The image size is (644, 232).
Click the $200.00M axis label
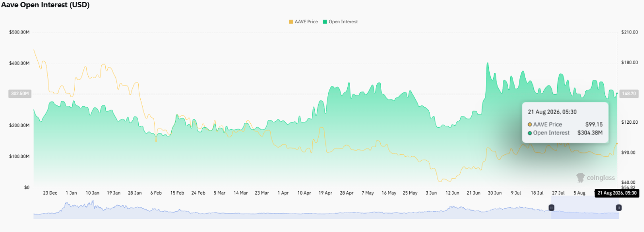(x=19, y=125)
